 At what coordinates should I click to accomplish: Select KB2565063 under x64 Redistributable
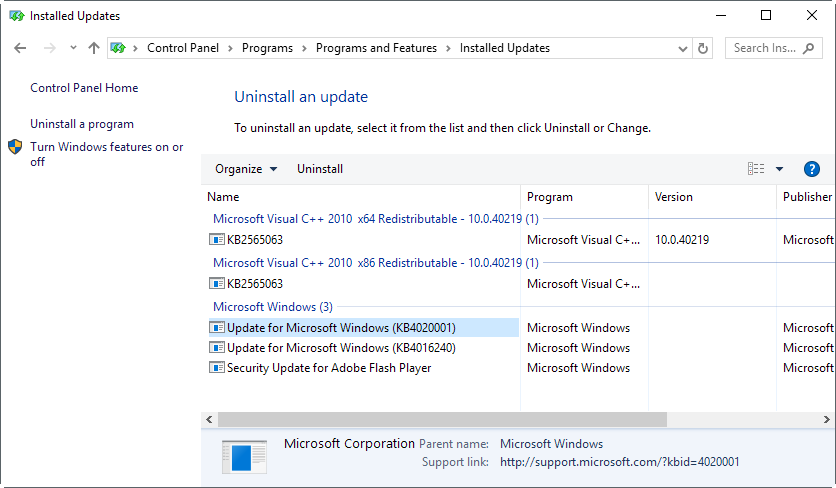point(255,240)
